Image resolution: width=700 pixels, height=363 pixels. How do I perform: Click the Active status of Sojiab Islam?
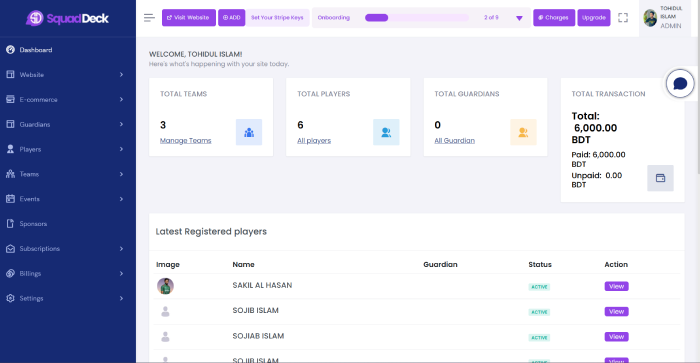[x=539, y=337]
